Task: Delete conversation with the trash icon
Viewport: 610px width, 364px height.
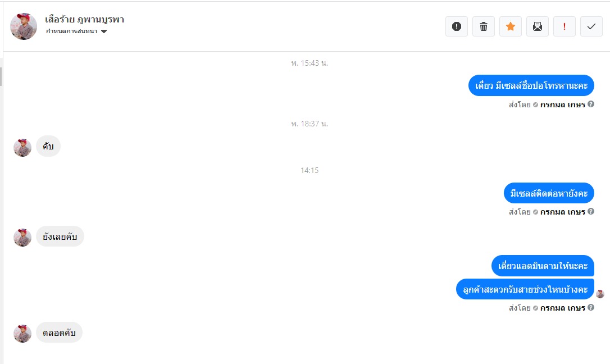Action: coord(483,26)
